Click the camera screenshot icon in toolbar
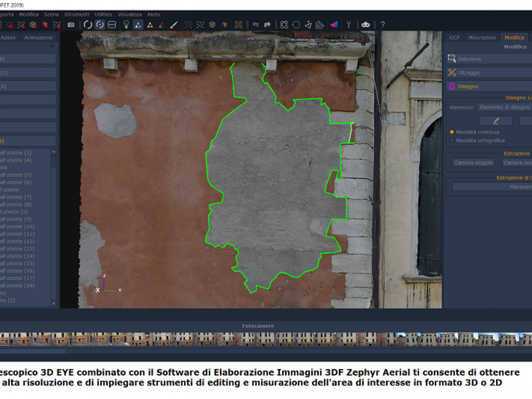 [71, 24]
